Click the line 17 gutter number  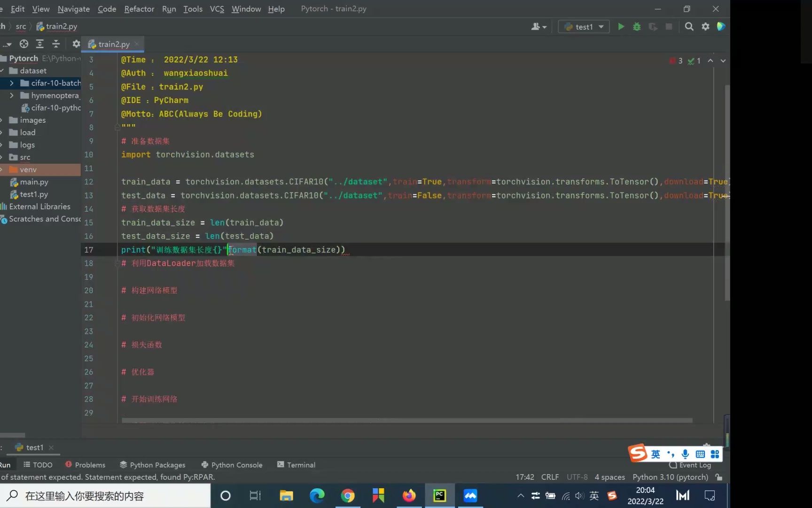click(89, 250)
